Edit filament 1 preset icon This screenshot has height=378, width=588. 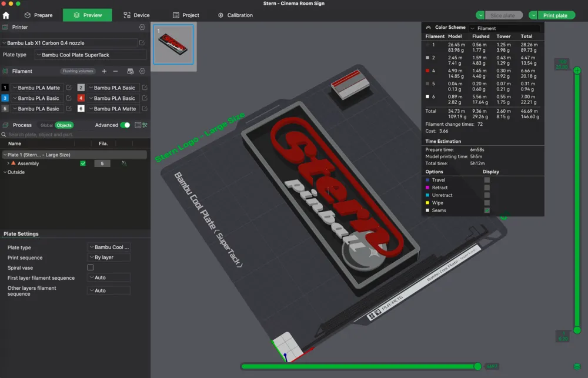point(69,88)
